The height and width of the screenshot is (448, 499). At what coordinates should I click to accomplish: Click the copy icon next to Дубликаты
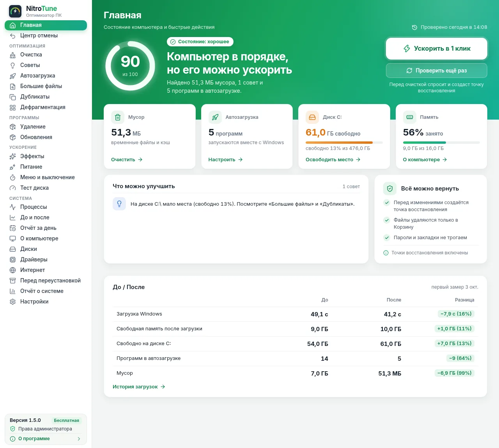click(12, 97)
